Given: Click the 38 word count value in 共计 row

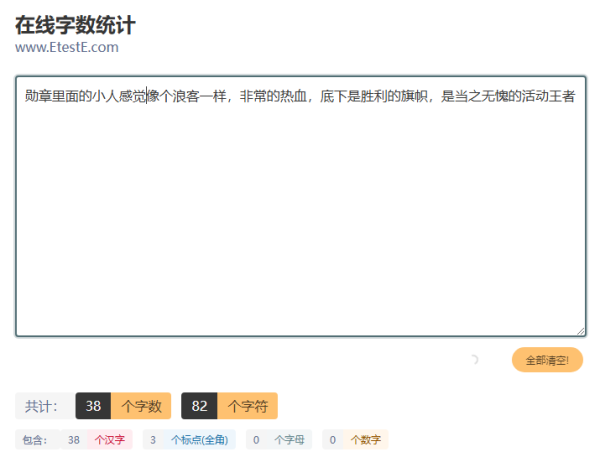Looking at the screenshot, I should tap(93, 406).
